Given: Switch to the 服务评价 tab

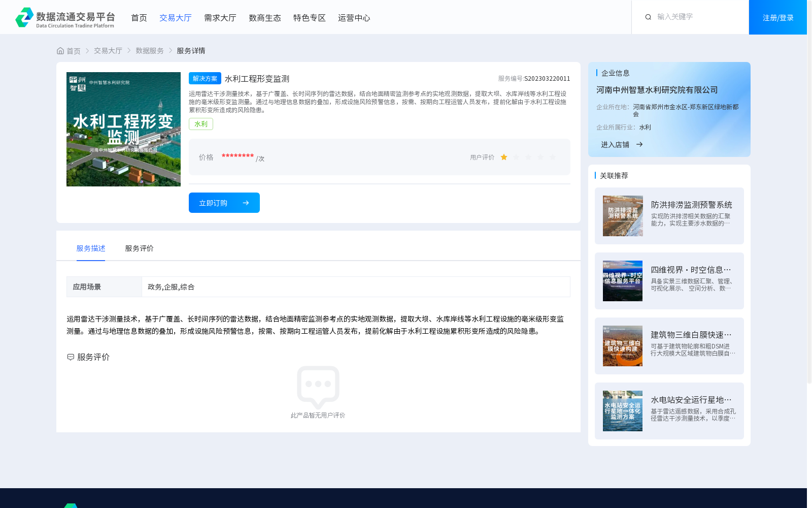Looking at the screenshot, I should coord(139,248).
